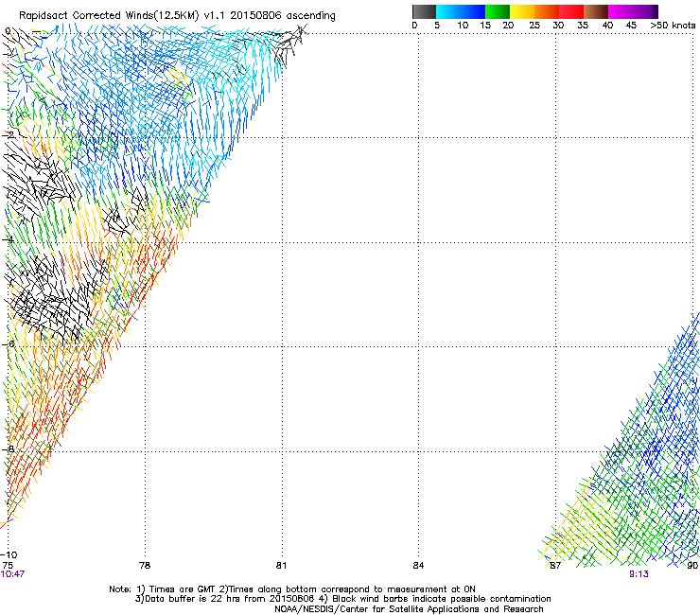This screenshot has width=700, height=615.
Task: Click the longitude label 78
Action: [x=145, y=565]
